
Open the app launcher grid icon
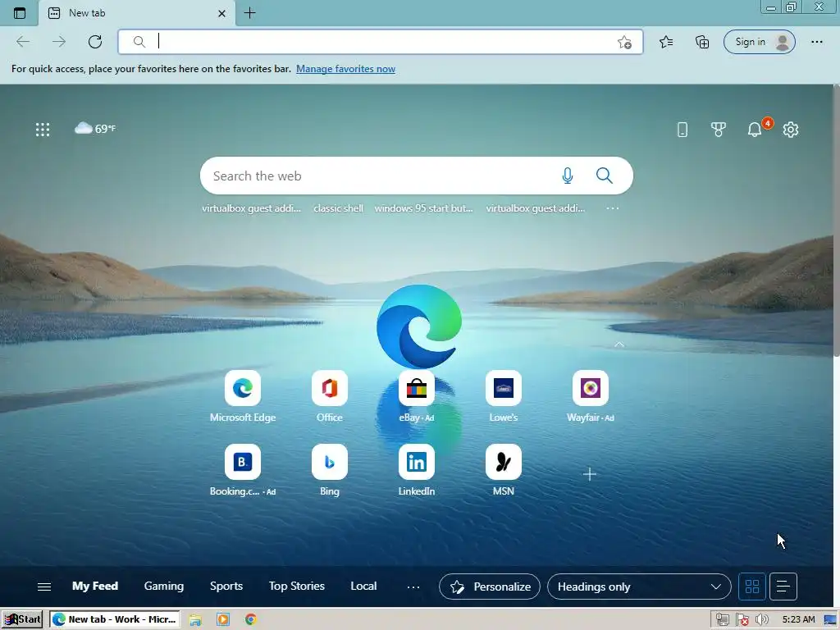coord(43,129)
